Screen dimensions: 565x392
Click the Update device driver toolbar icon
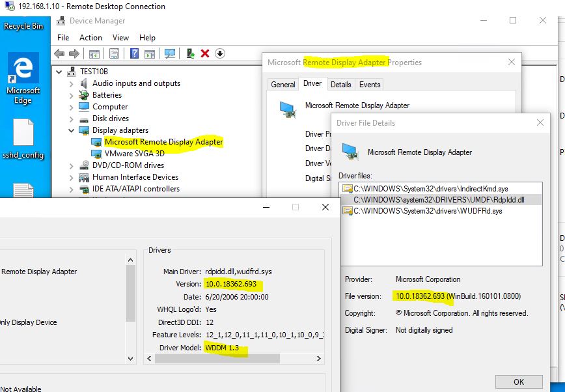(191, 54)
